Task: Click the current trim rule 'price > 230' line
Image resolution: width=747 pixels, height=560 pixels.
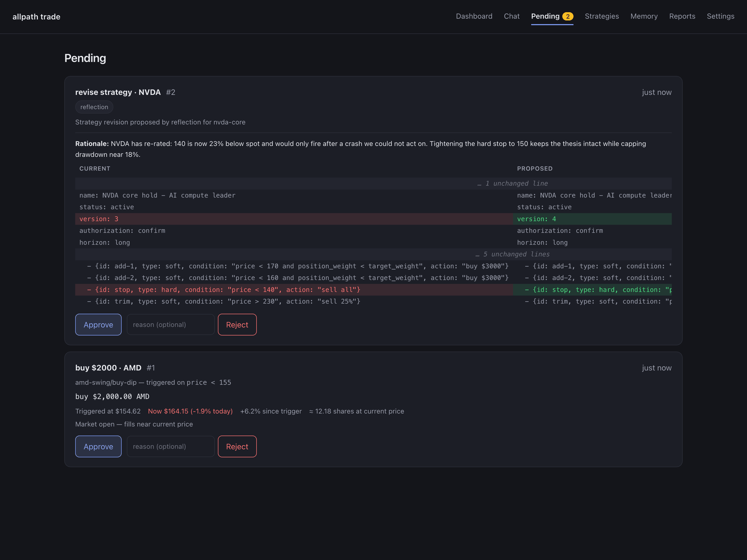Action: [x=294, y=302]
